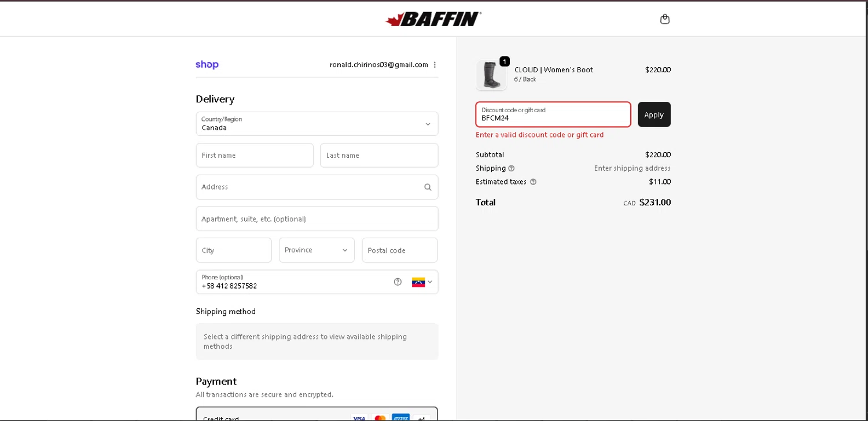Click the American Express card icon
The width and height of the screenshot is (868, 421).
(400, 418)
